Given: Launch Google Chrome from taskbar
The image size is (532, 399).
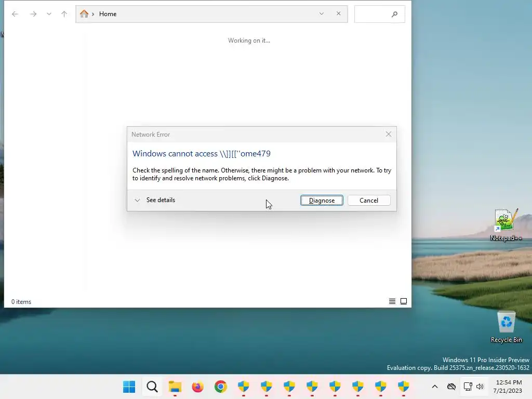Looking at the screenshot, I should click(x=220, y=387).
